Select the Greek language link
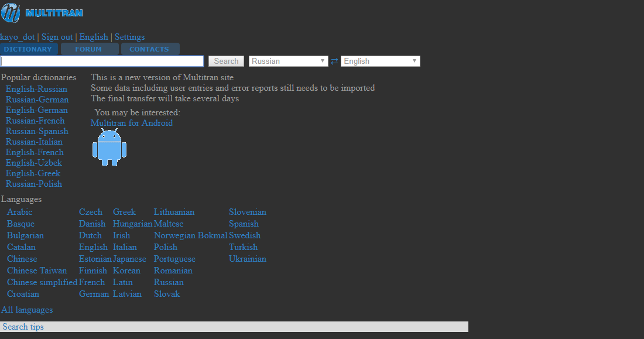 124,212
